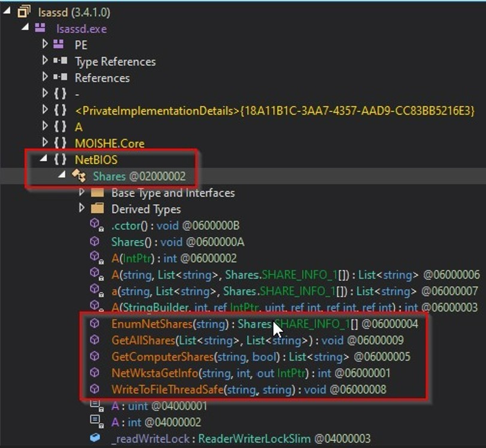Click the _readWriteLock field icon
The width and height of the screenshot is (486, 448).
[95, 438]
